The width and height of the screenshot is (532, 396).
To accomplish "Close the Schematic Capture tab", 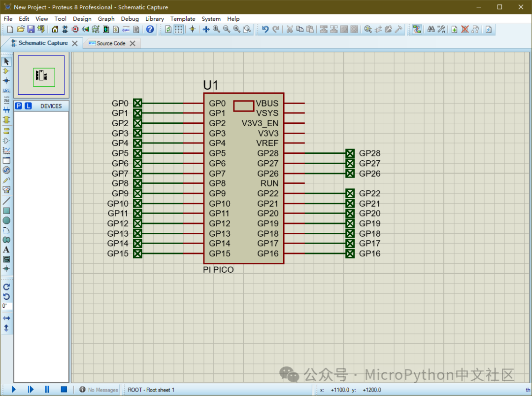I will click(x=75, y=43).
